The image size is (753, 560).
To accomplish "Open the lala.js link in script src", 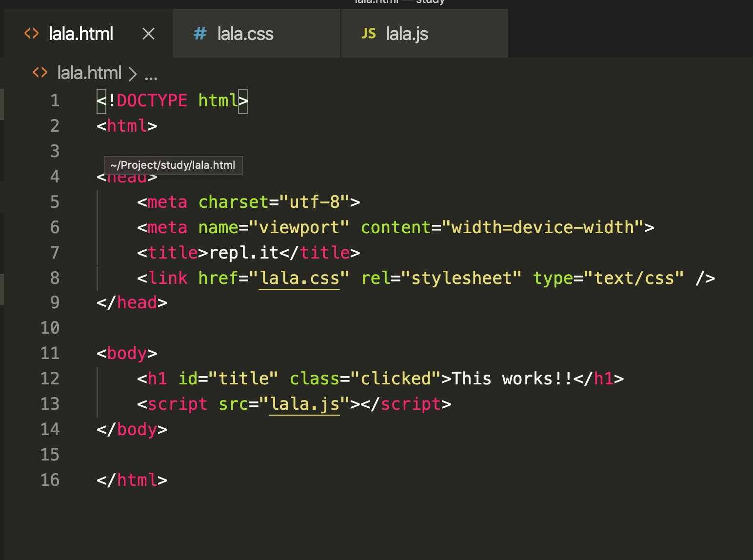I will tap(304, 404).
